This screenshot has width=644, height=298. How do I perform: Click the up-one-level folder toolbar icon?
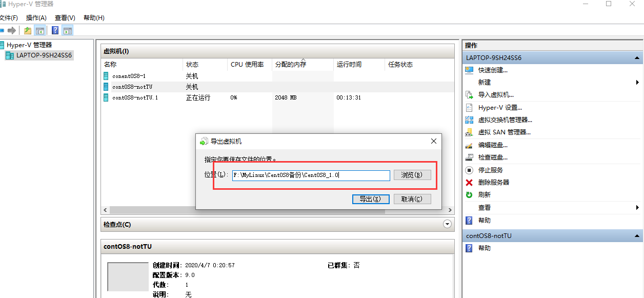click(x=28, y=31)
